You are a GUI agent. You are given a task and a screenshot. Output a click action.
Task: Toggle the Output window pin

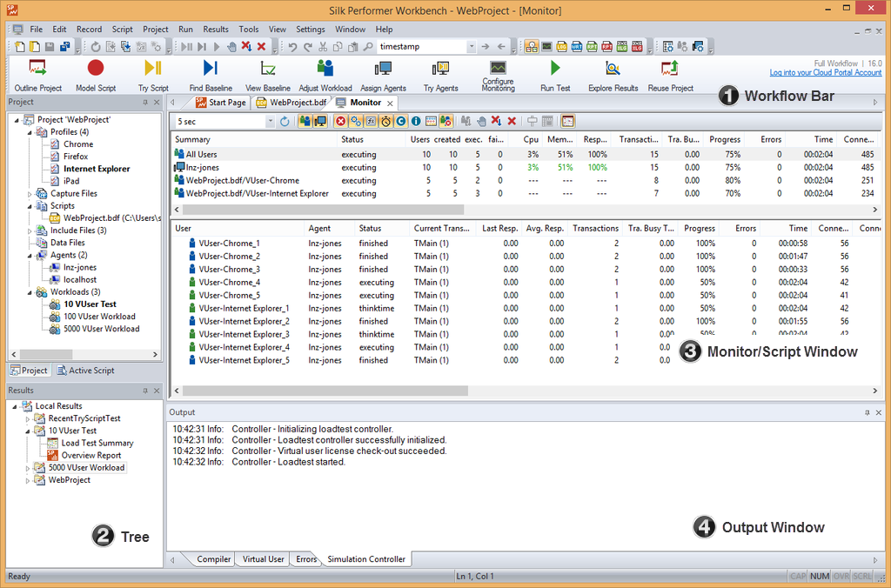point(866,411)
